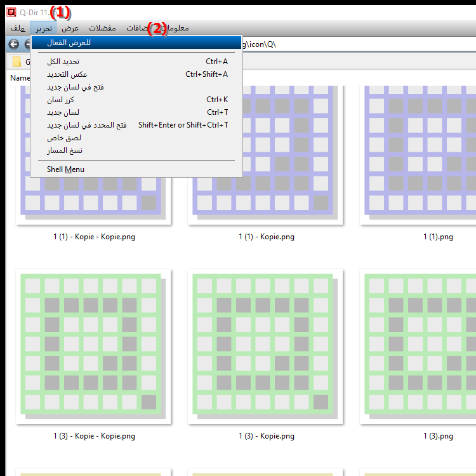Click file name 1 (3).png
Screen dimensions: 476x476
click(438, 436)
